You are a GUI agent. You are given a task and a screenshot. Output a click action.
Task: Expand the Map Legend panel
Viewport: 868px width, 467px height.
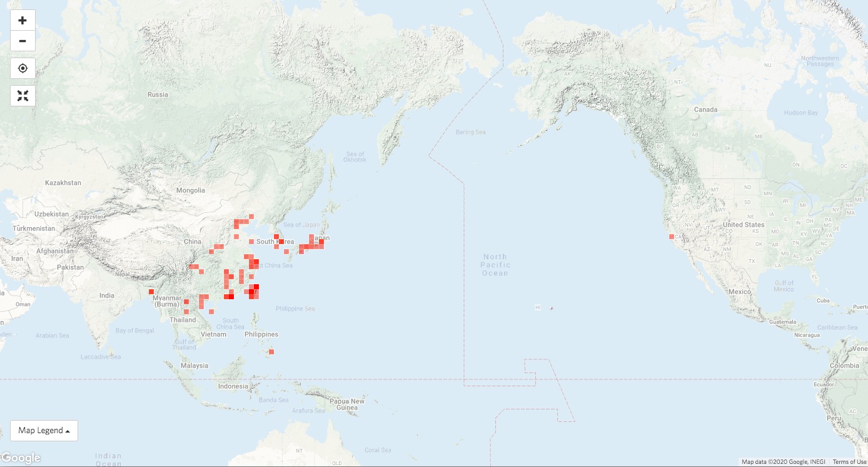(44, 430)
